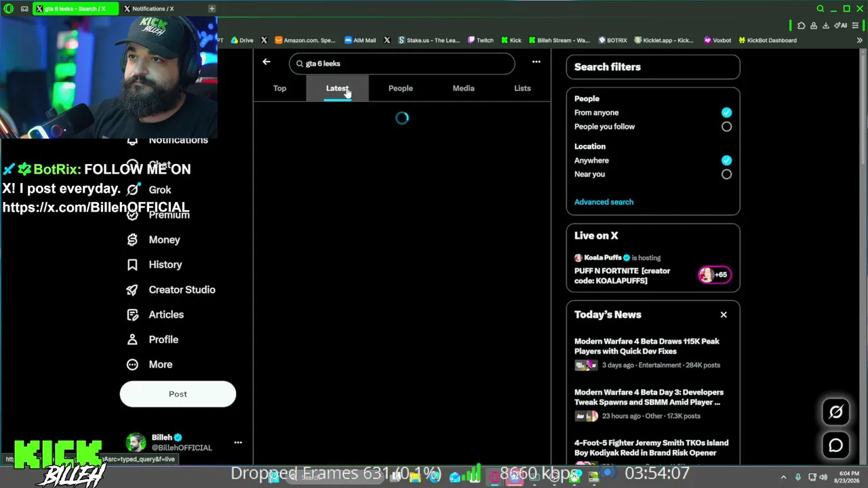Open the Notifications sidebar item
Screen dimensions: 868x488
(168, 140)
